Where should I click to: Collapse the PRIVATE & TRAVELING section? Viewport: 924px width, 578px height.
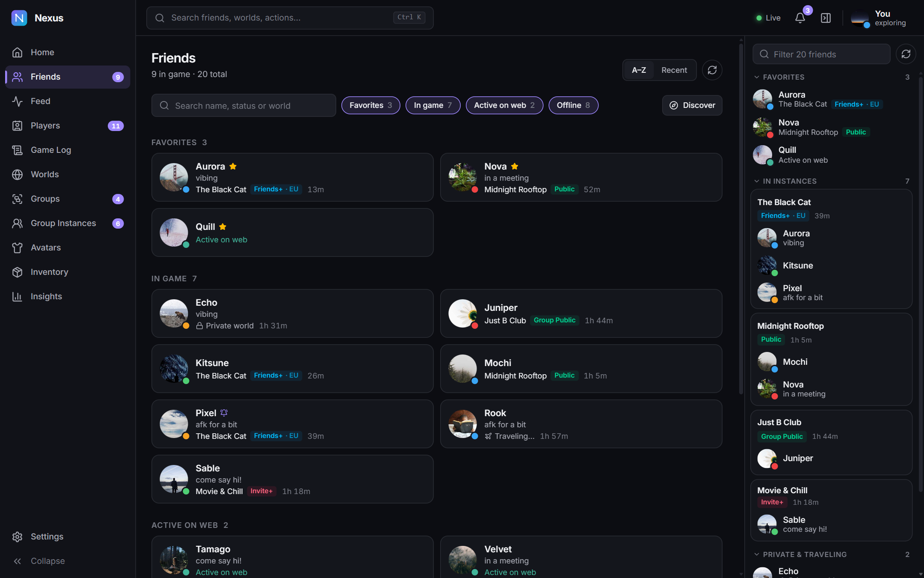(x=832, y=554)
